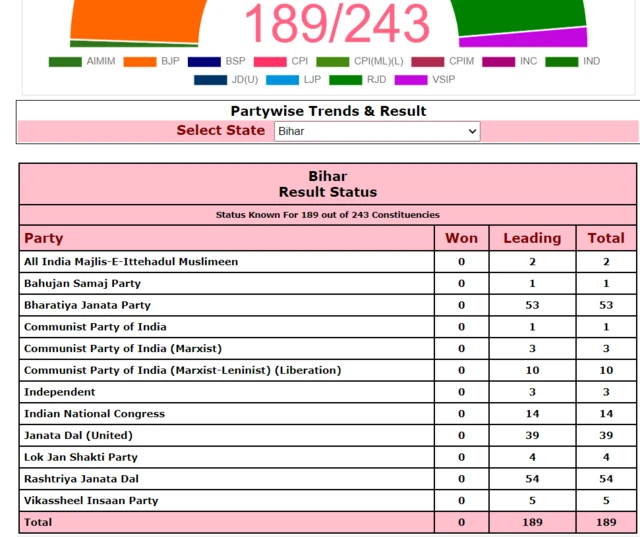Select the Lok Jan Shakti Party name
This screenshot has width=640, height=537.
point(81,457)
